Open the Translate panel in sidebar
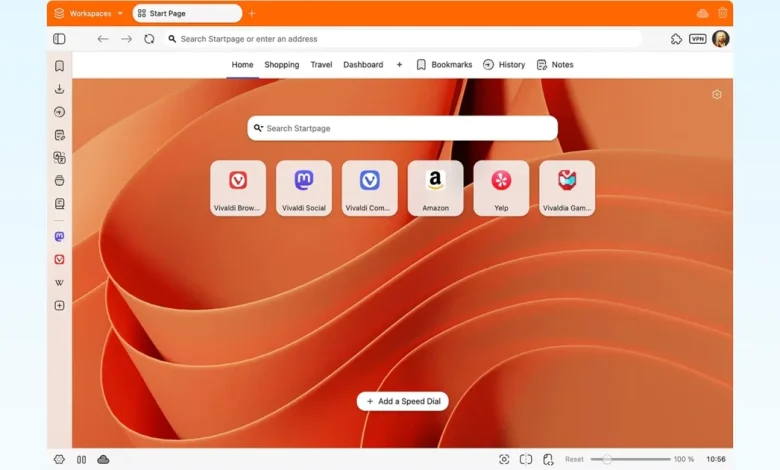This screenshot has height=470, width=780. click(x=59, y=158)
